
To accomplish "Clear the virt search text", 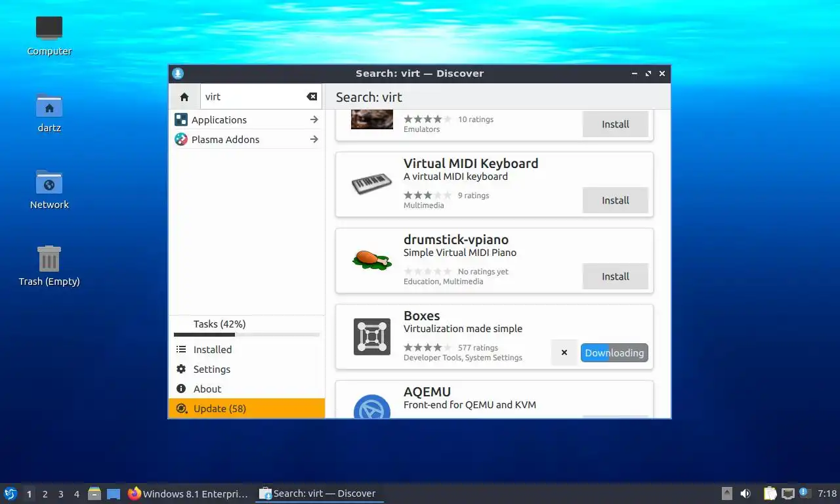I will (312, 96).
